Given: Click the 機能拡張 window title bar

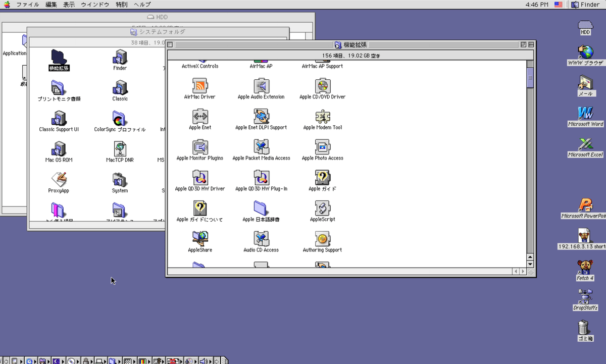Looking at the screenshot, I should [350, 44].
